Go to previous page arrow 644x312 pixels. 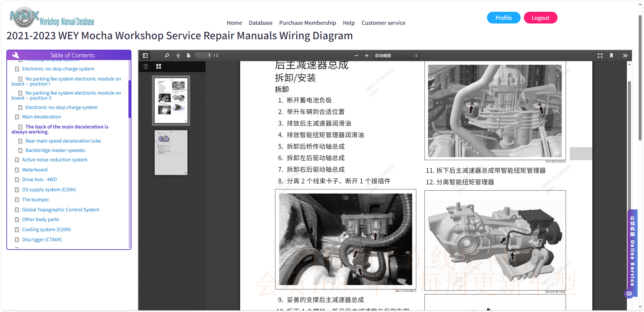[x=178, y=56]
